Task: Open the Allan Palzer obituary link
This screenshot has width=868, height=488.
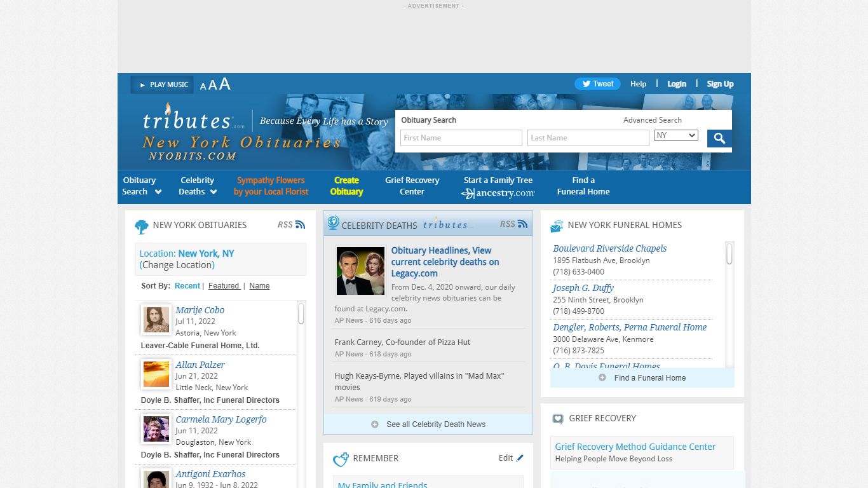Action: coord(200,365)
